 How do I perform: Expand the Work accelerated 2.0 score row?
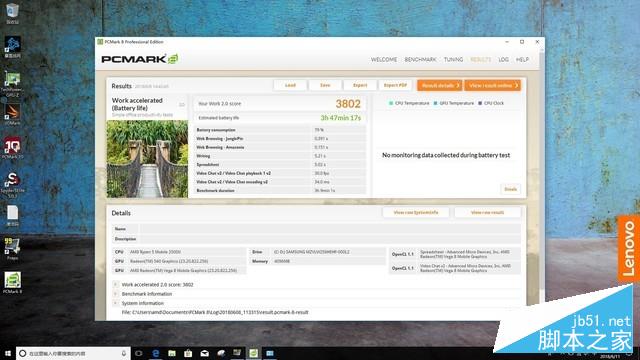click(x=116, y=284)
